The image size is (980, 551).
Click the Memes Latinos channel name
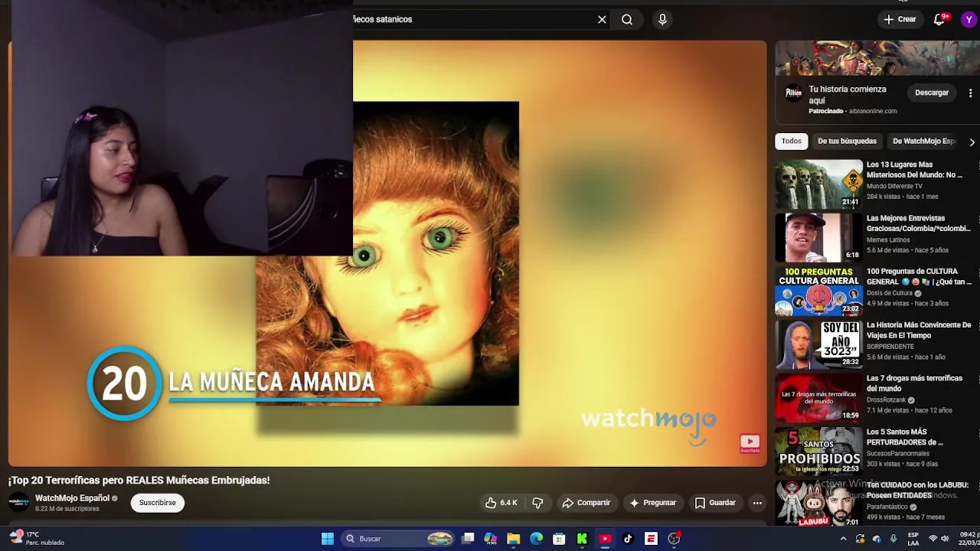(888, 240)
